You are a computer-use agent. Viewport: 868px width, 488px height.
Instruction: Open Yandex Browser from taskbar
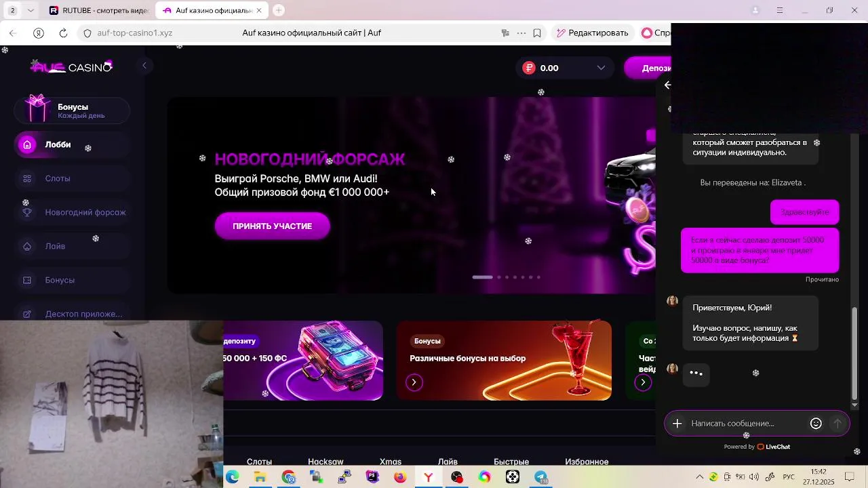click(x=429, y=477)
